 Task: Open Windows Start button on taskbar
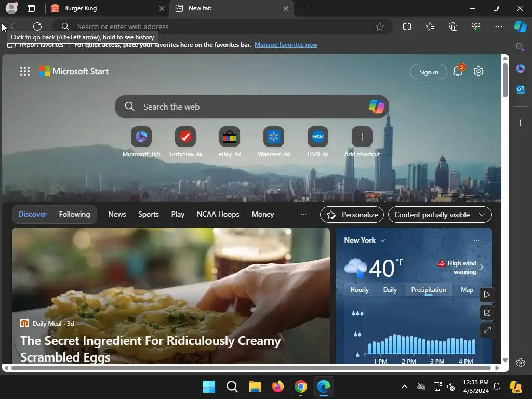[x=209, y=387]
